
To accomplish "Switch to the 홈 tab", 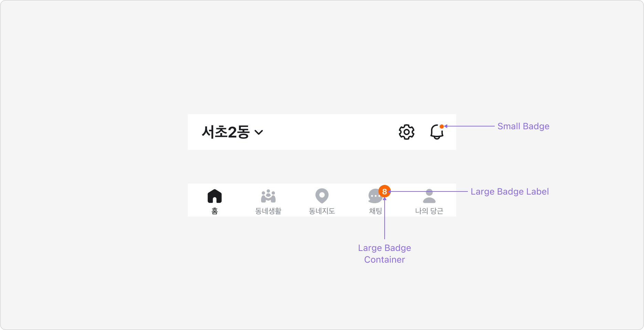I will (215, 211).
